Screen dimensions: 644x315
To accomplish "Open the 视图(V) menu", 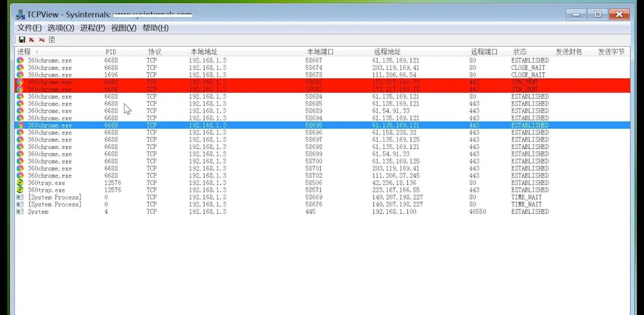I will coord(124,28).
